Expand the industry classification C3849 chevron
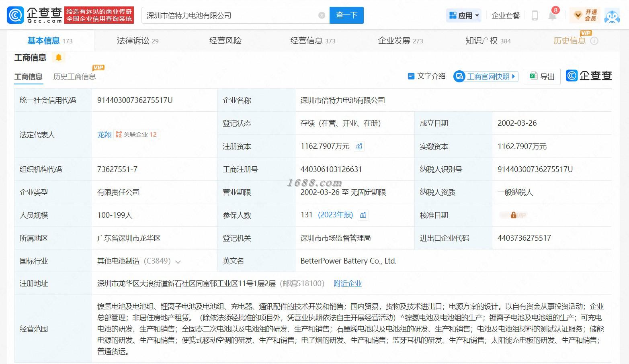Screen dimensions: 629x364 click(178, 262)
